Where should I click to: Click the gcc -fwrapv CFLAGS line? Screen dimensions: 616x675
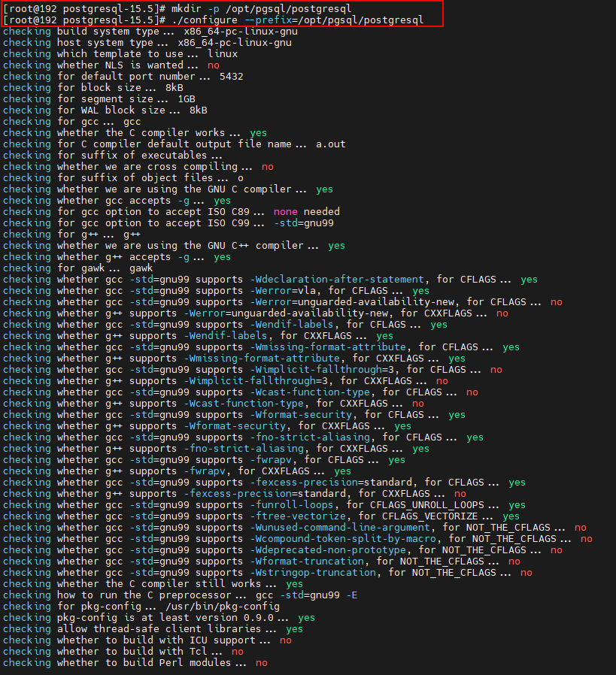point(204,460)
